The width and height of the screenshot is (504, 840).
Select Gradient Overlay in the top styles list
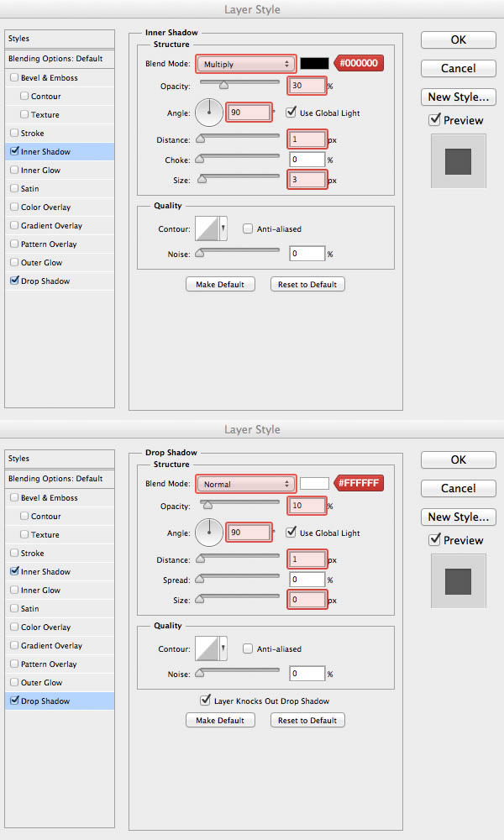[51, 226]
